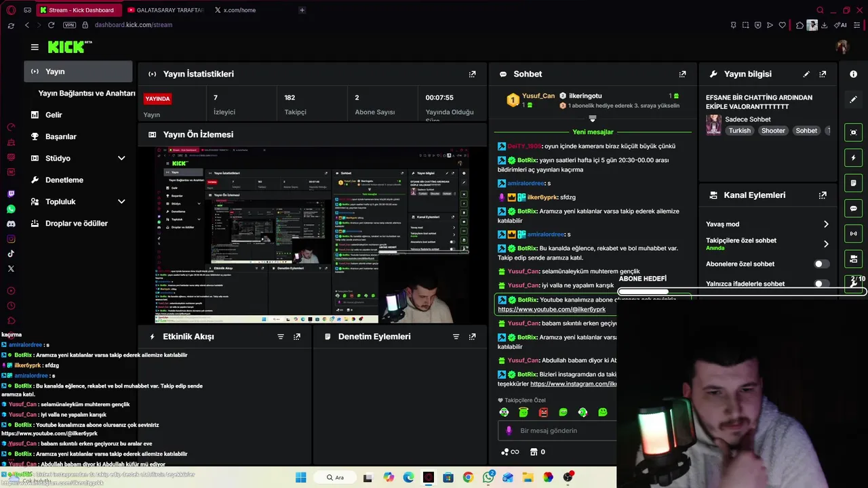Click the microphone icon in chat input
868x488 pixels.
[509, 430]
